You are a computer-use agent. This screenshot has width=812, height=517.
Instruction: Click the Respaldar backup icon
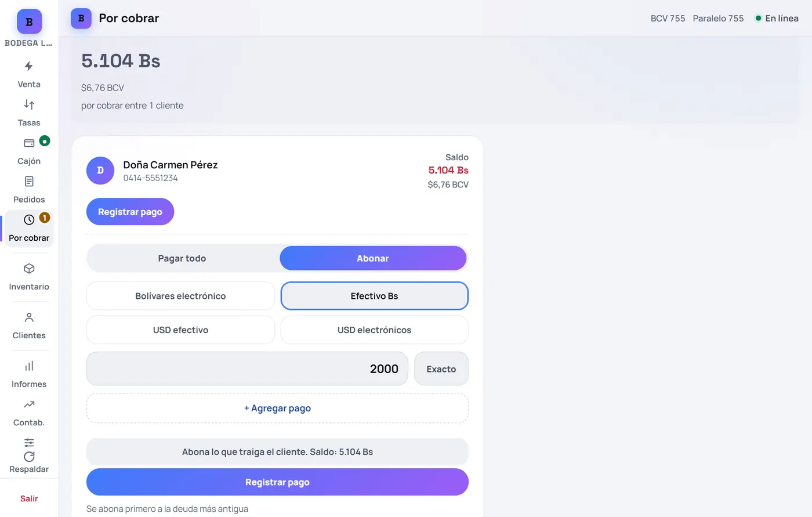(x=29, y=457)
